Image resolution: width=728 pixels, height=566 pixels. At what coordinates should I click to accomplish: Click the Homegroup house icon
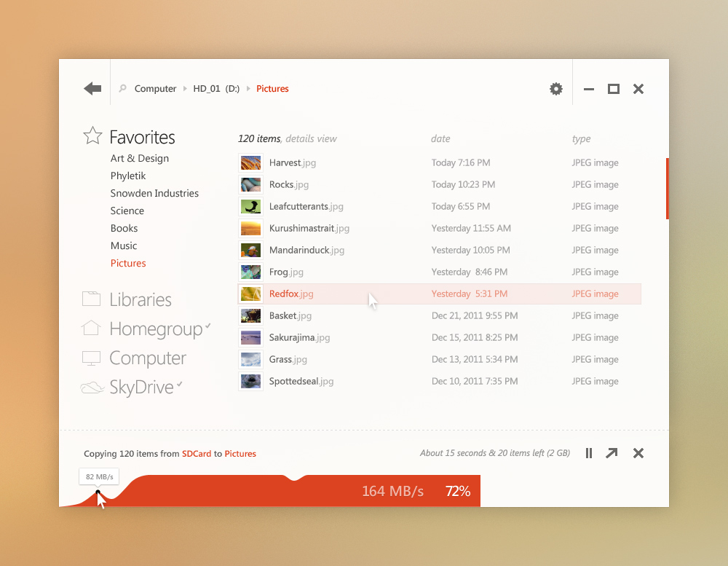tap(91, 328)
